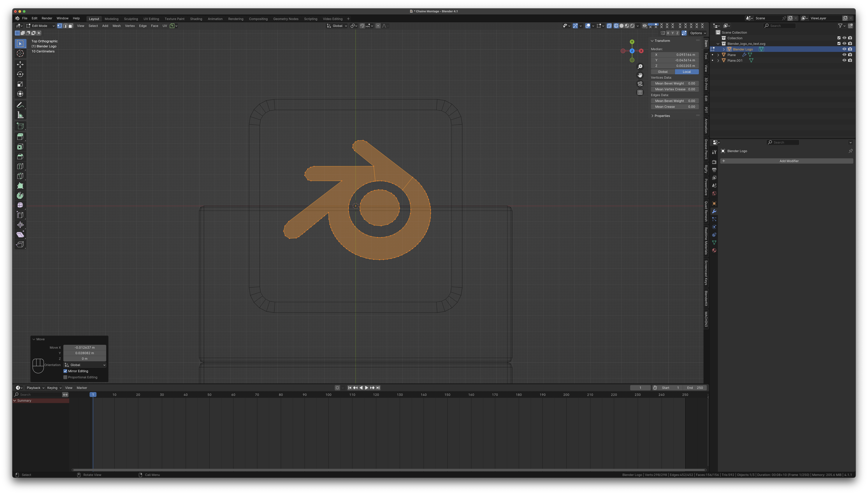This screenshot has height=494, width=868.
Task: Enable Proportional Editing checkbox in Move panel
Action: pos(65,377)
